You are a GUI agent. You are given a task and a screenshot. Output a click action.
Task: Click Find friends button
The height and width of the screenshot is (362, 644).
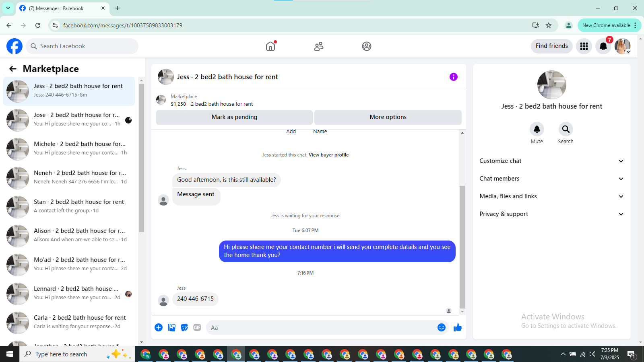click(x=552, y=46)
